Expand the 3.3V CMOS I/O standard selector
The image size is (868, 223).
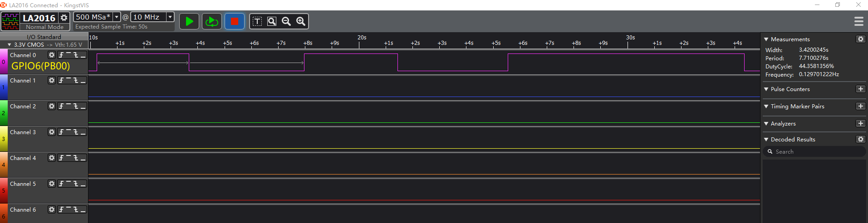[x=10, y=45]
